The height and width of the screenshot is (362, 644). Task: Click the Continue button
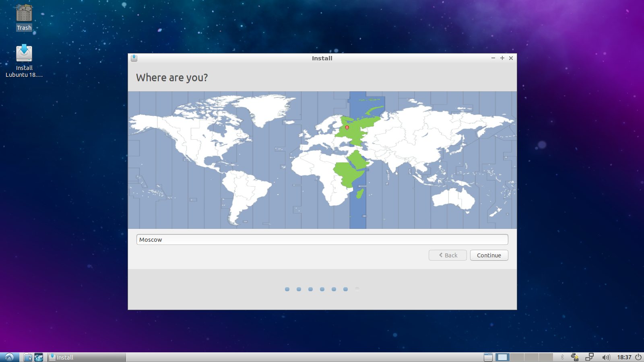coord(489,255)
